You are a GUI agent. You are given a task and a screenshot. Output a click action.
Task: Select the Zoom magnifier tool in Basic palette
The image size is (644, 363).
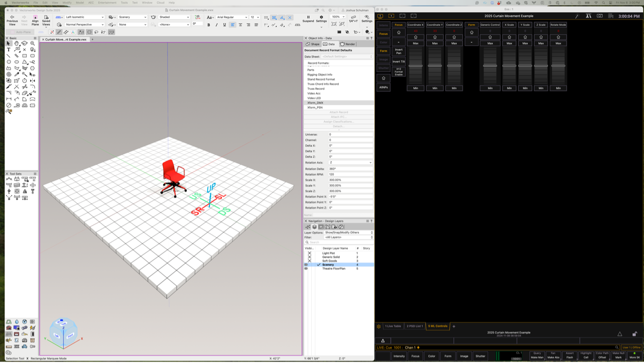pyautogui.click(x=33, y=43)
